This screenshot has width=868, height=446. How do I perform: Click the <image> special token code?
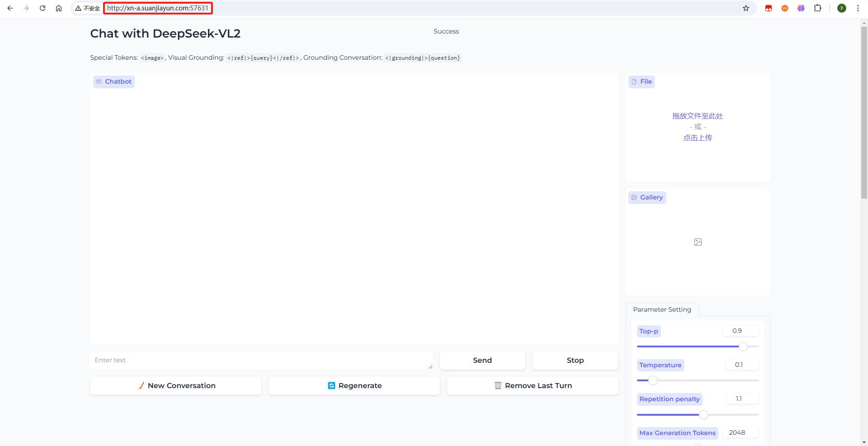click(x=152, y=58)
